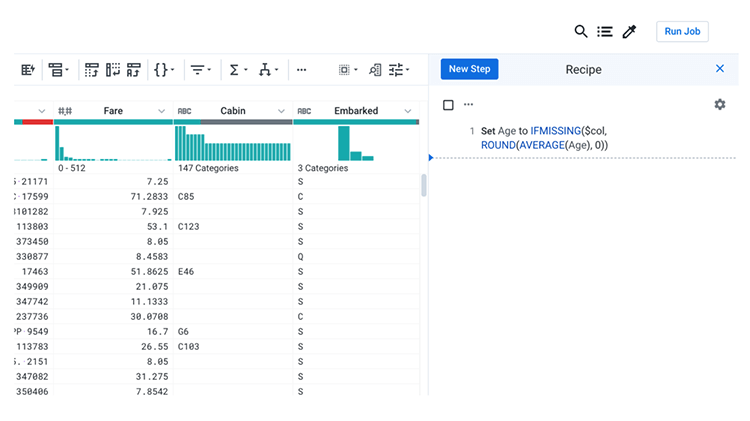Select recipe step 1 Set Age

tap(545, 138)
